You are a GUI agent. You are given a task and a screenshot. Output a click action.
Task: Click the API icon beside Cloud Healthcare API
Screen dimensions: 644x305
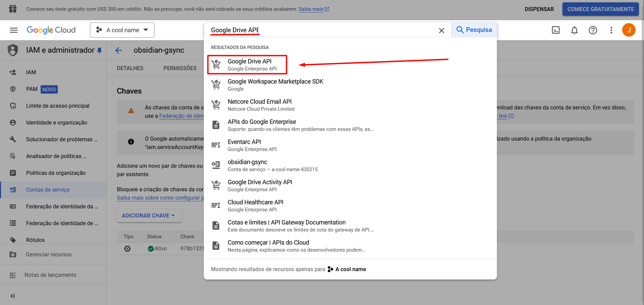pyautogui.click(x=216, y=206)
